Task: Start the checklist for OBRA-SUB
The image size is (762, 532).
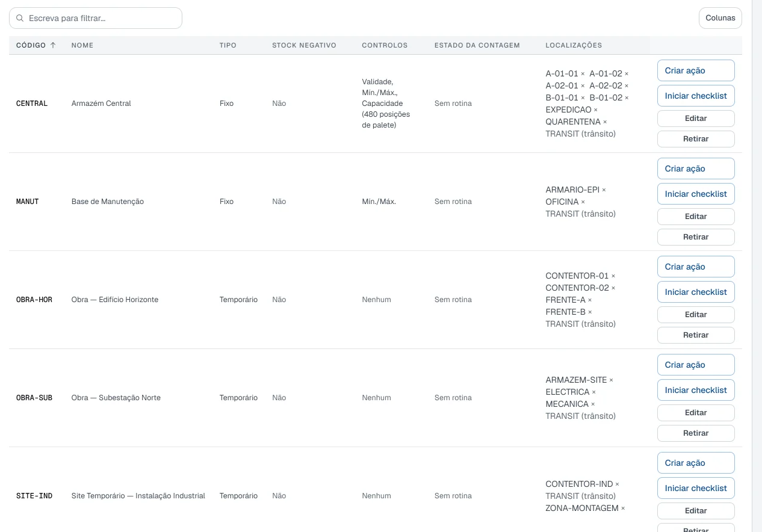Action: pos(696,390)
